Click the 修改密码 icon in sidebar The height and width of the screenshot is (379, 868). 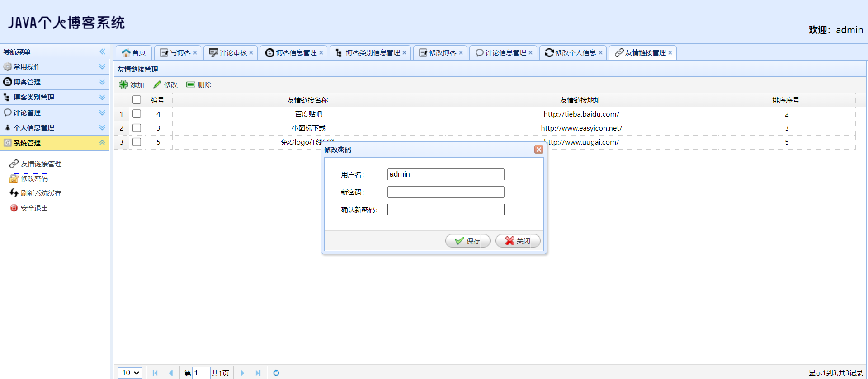[14, 178]
